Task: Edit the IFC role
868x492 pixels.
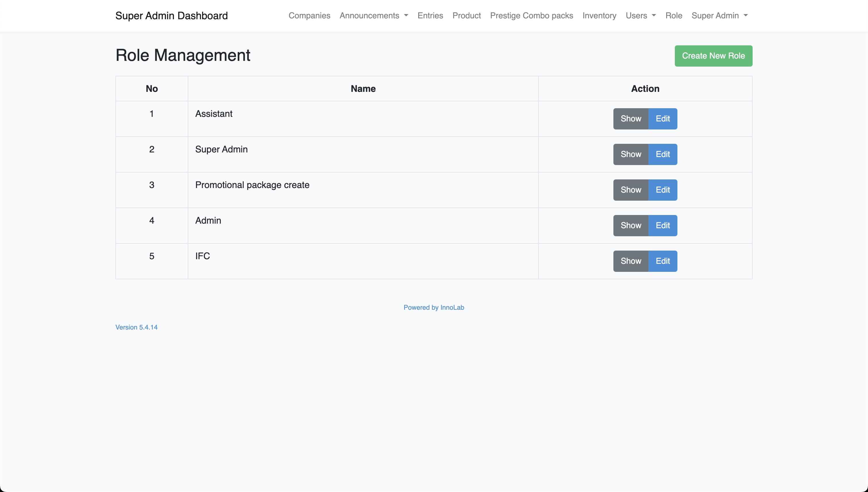Action: [662, 261]
